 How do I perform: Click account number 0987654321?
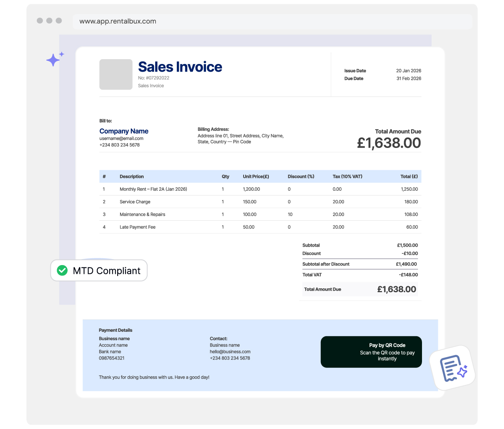click(112, 358)
